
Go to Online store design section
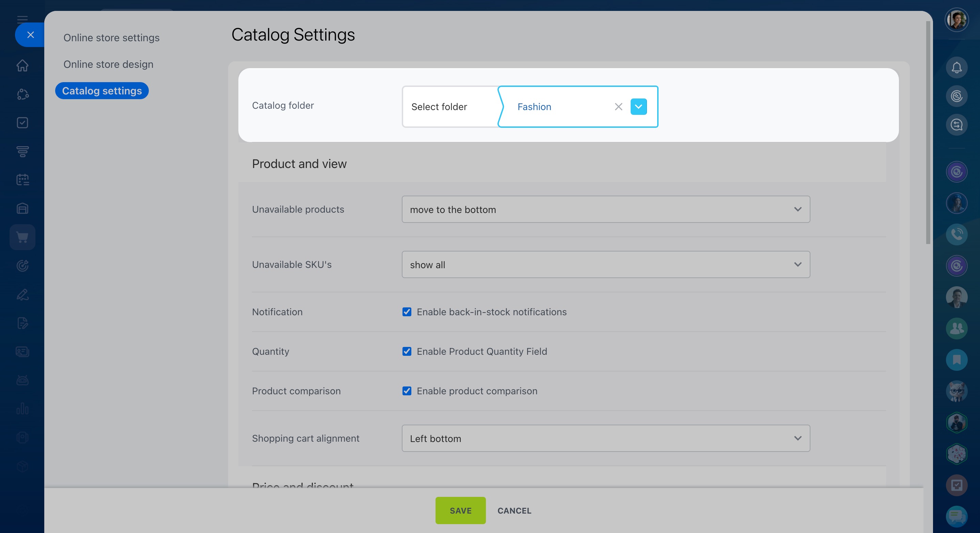108,64
